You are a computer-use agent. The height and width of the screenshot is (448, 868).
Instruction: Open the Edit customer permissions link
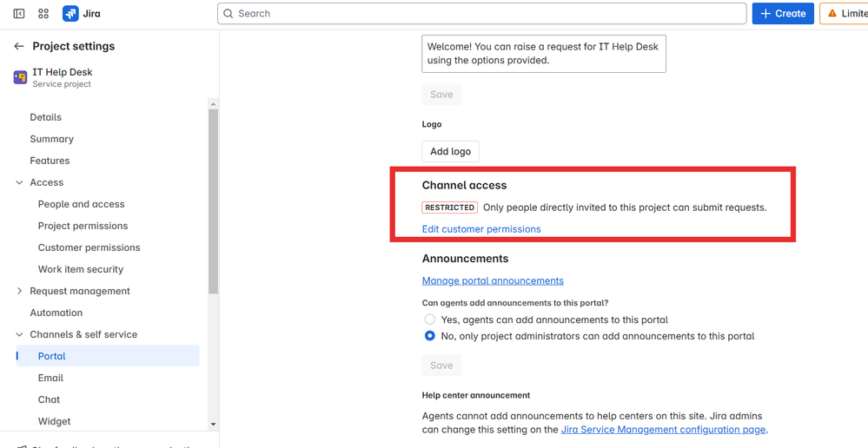click(x=481, y=229)
